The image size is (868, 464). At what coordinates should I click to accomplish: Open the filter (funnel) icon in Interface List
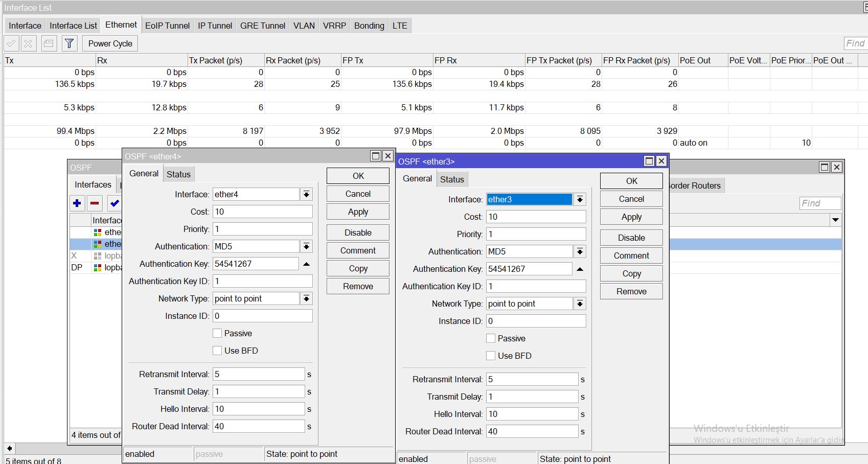(x=69, y=43)
